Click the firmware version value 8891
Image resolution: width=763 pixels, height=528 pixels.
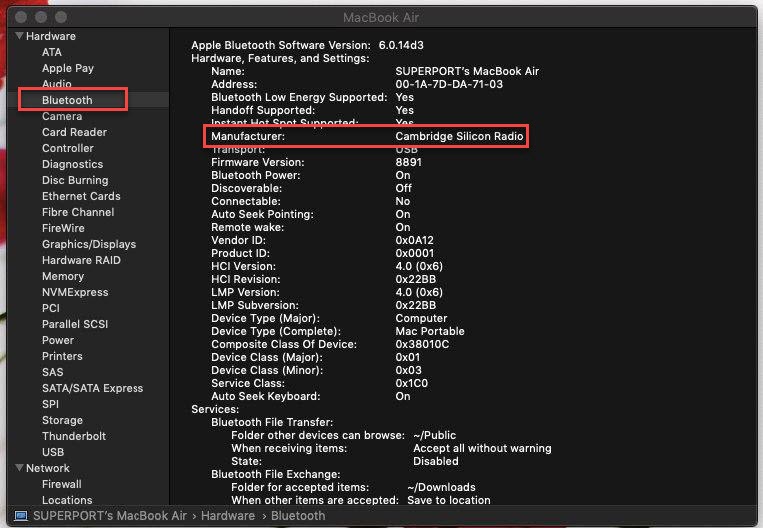coord(408,162)
